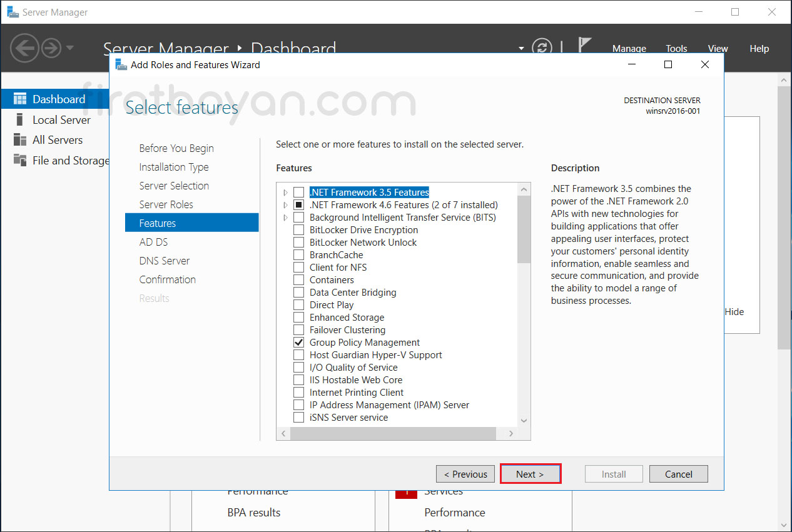Open BPA results in the dashboard tile

coord(254,513)
